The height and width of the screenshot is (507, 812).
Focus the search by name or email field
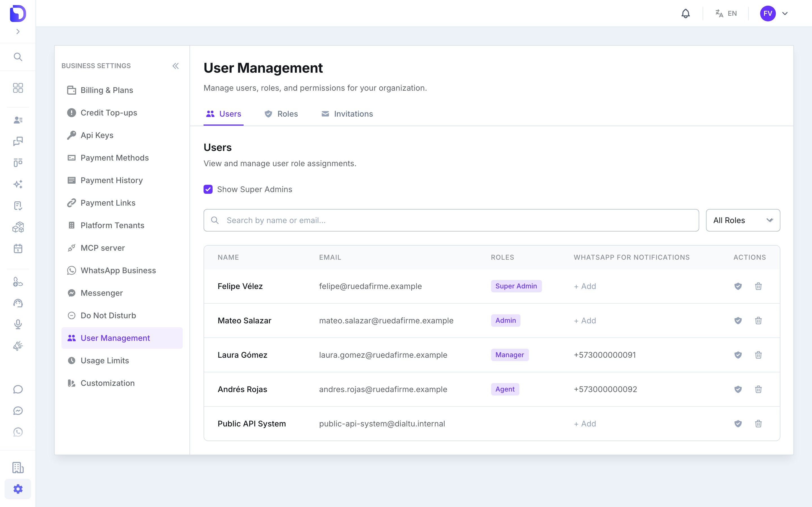[451, 220]
